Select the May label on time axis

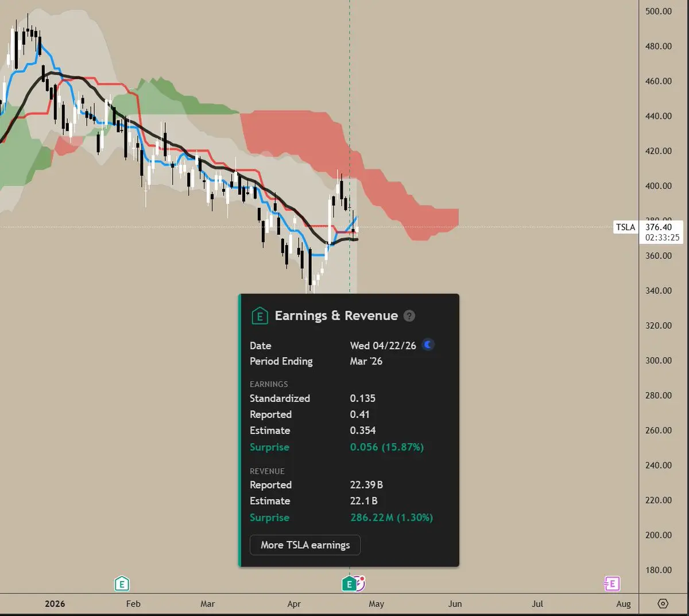376,604
